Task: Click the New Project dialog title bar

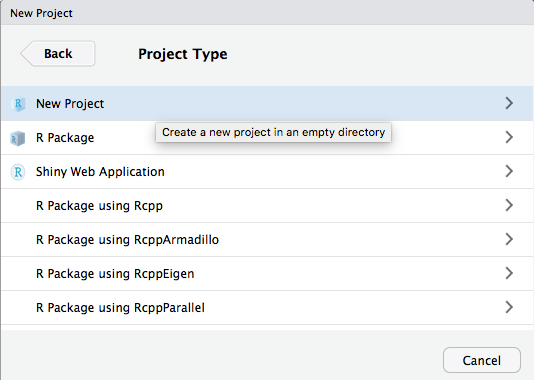Action: (267, 13)
